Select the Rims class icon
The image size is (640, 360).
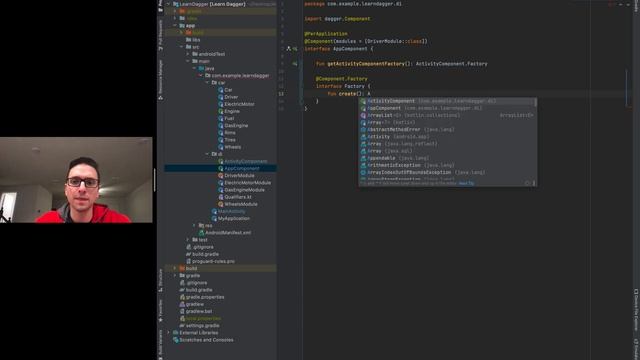(220, 133)
